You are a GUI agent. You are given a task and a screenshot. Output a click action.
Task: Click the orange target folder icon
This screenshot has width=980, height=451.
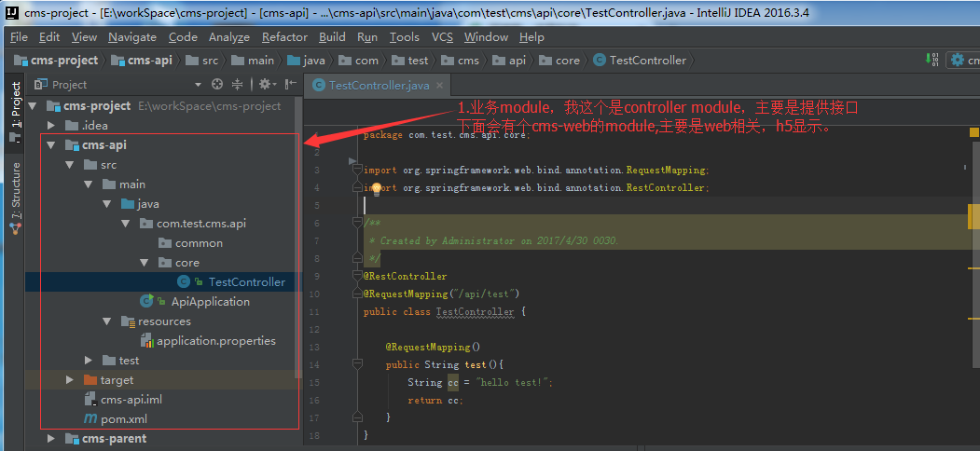coord(90,380)
